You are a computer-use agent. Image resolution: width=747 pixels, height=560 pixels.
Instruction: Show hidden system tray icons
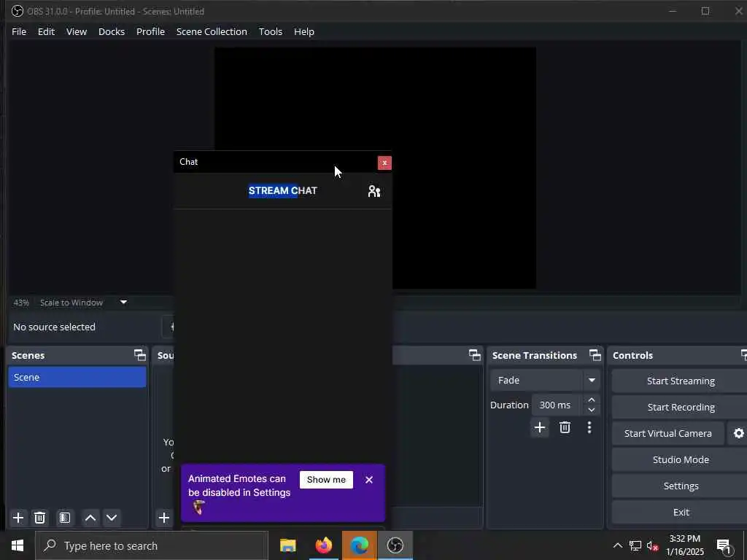point(617,545)
